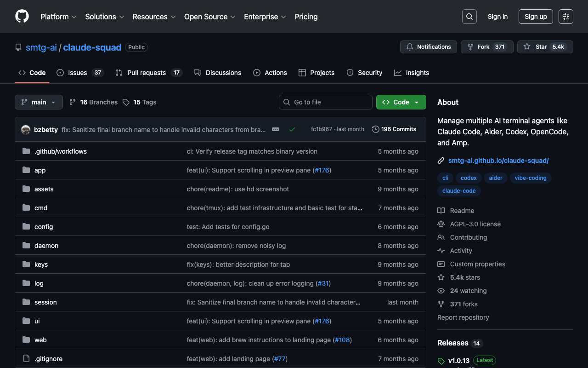Click the Star repository button
The width and height of the screenshot is (588, 368).
[545, 47]
